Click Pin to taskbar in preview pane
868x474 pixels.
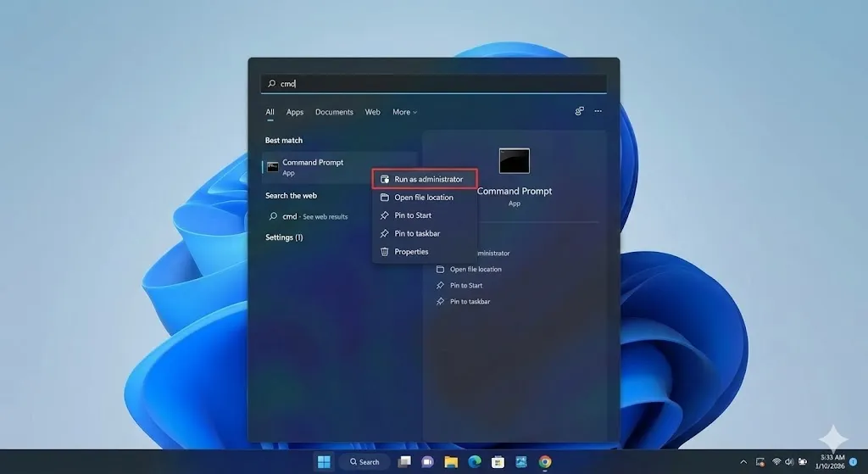(x=464, y=302)
